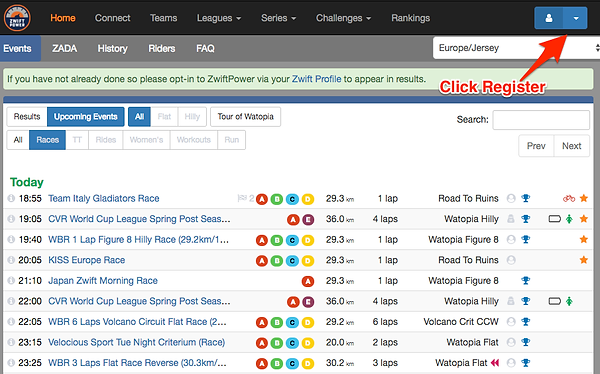Click trophy icon on Japan Zwift Morning Race row
The height and width of the screenshot is (374, 600).
pos(526,281)
